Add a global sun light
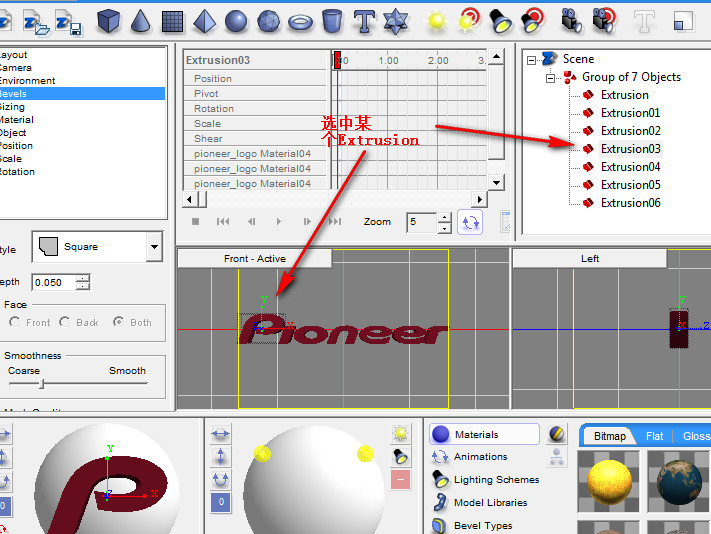711x534 pixels. 436,21
